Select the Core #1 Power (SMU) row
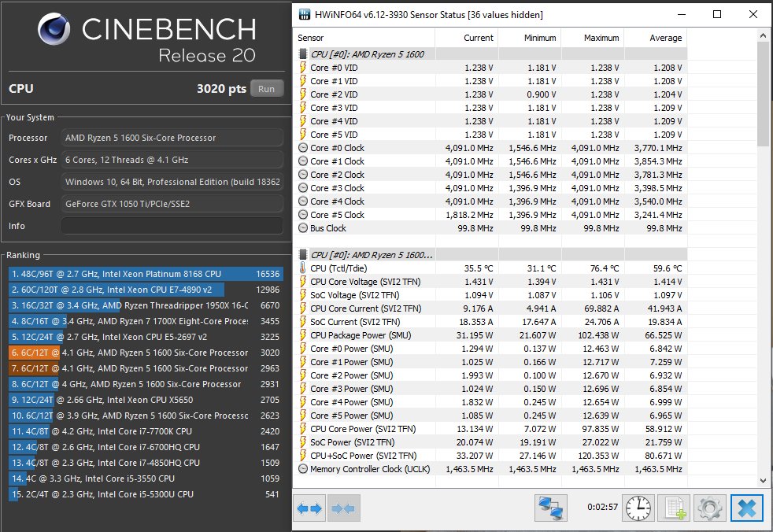 491,362
